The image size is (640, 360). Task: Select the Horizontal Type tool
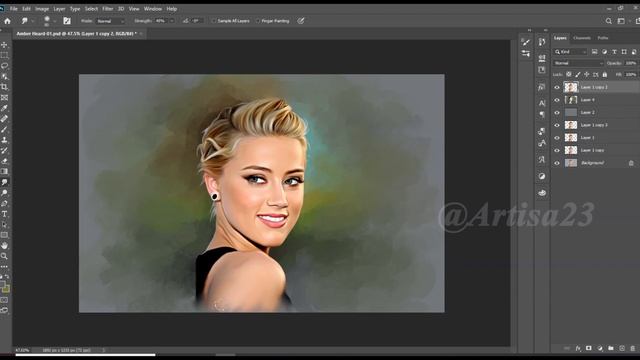(x=4, y=214)
